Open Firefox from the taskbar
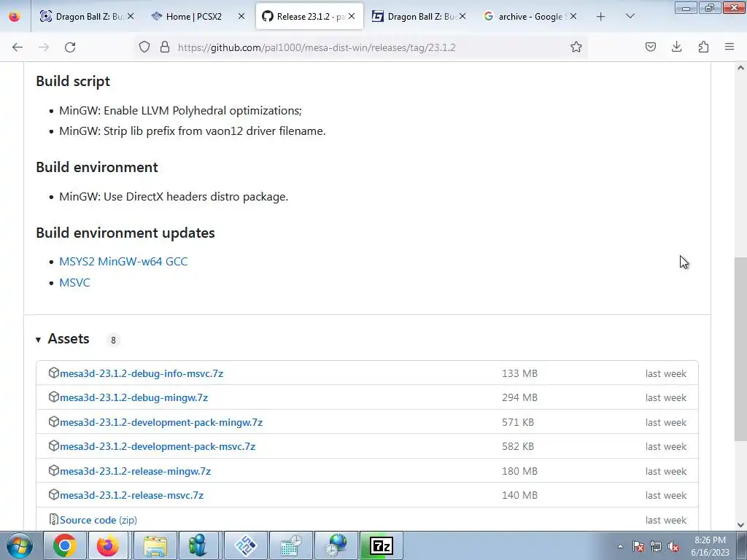The width and height of the screenshot is (747, 560). 108,545
